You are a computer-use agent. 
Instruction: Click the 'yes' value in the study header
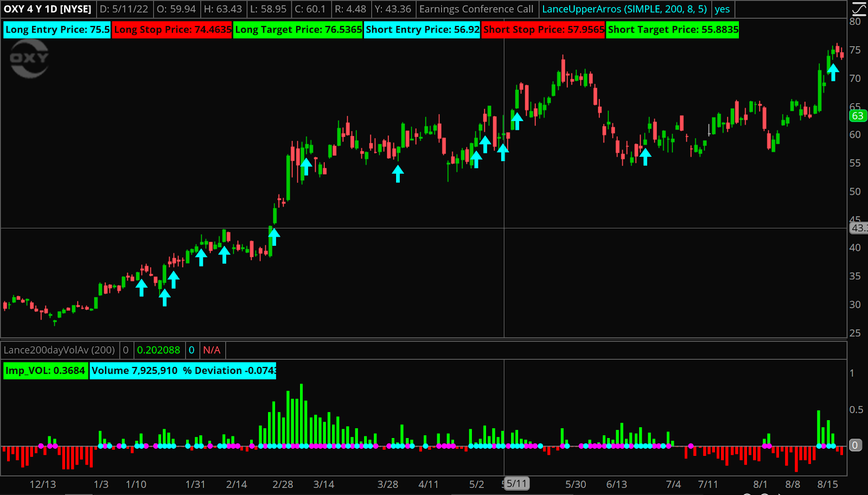(722, 9)
